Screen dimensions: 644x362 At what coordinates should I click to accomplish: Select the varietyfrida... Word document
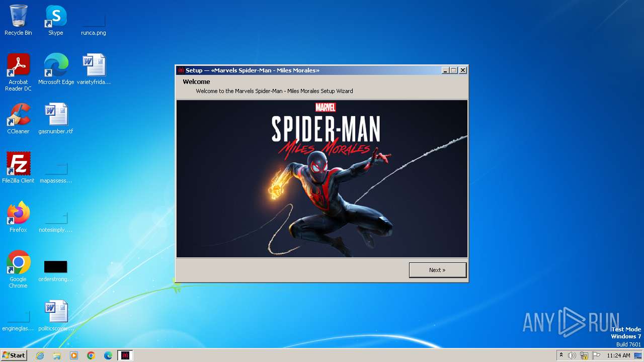click(x=94, y=69)
